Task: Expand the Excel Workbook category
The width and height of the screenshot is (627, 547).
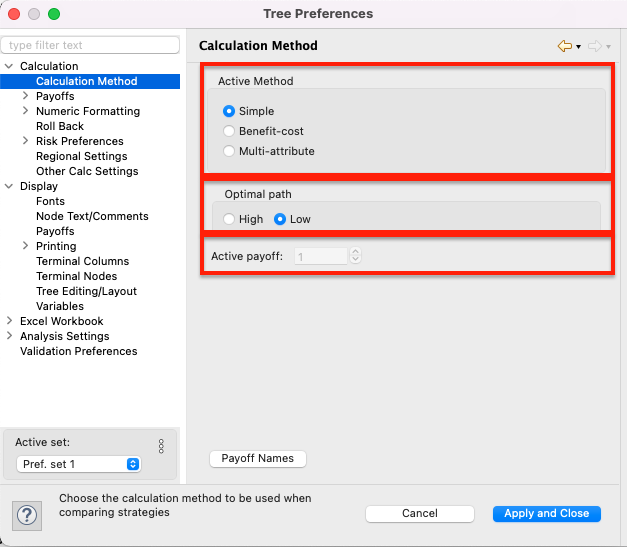Action: tap(9, 321)
